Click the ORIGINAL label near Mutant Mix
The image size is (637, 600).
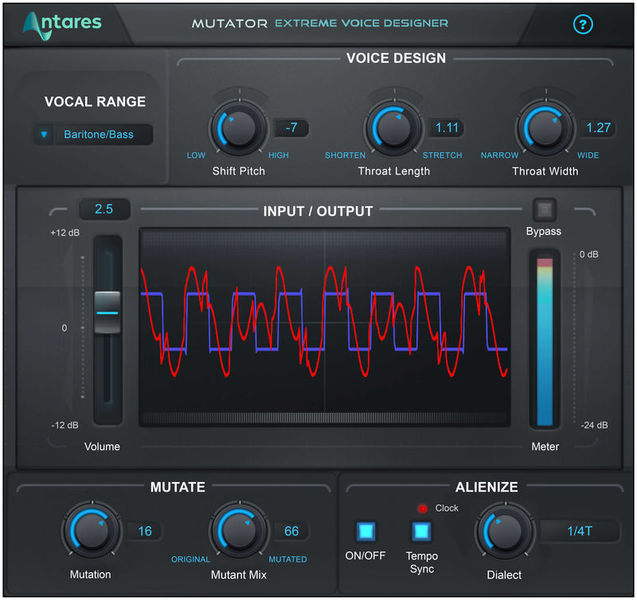[190, 559]
